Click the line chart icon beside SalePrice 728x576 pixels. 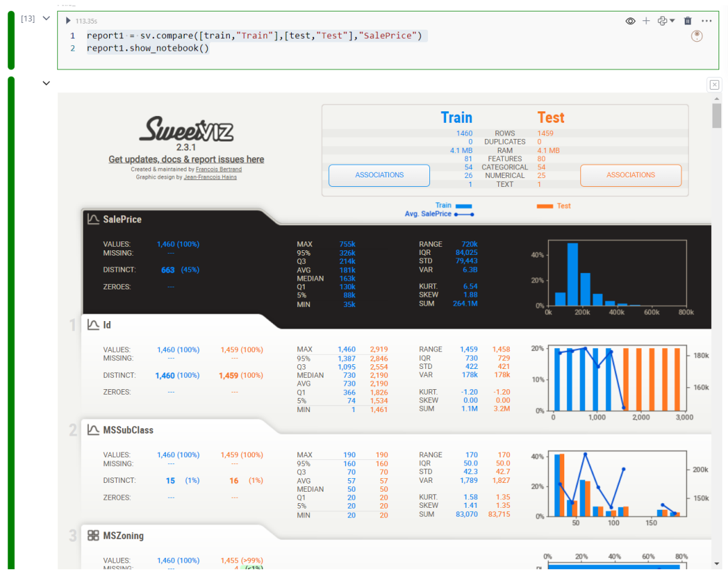tap(93, 219)
